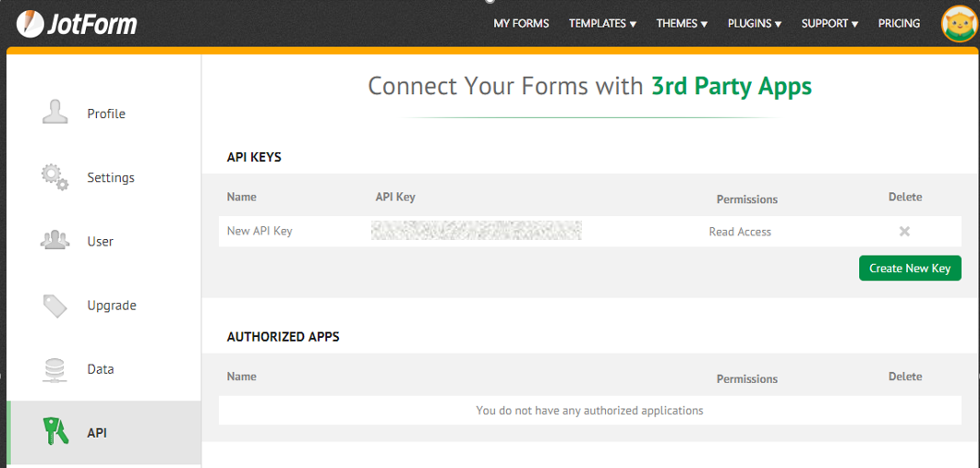The width and height of the screenshot is (980, 468).
Task: Click the Upgrade tag icon
Action: pyautogui.click(x=55, y=306)
